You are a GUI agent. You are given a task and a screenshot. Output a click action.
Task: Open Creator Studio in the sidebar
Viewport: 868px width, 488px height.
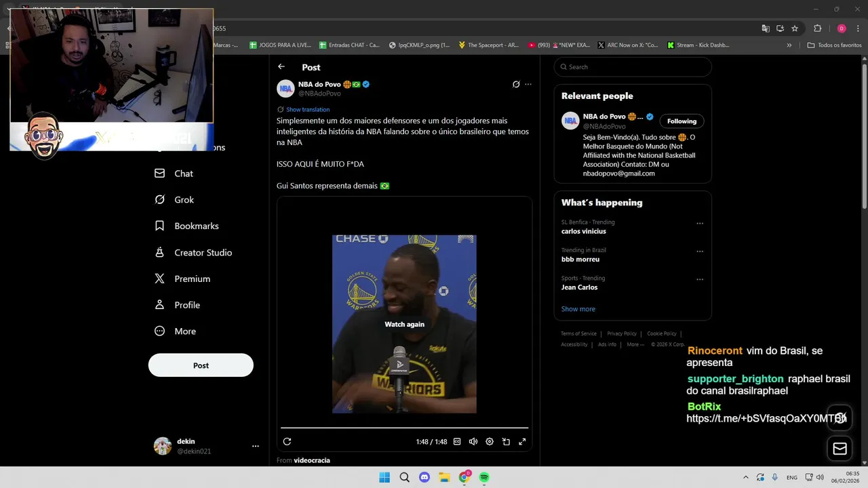point(194,252)
